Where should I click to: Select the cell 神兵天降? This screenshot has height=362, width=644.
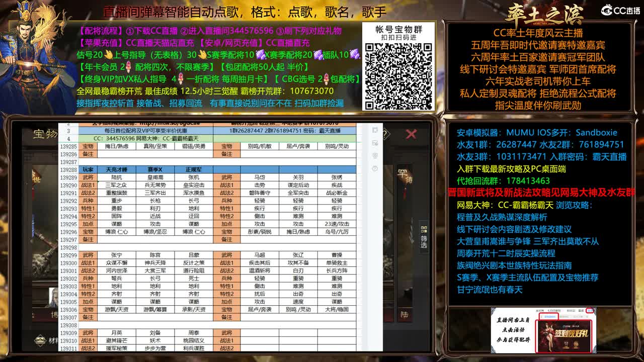[x=155, y=263]
